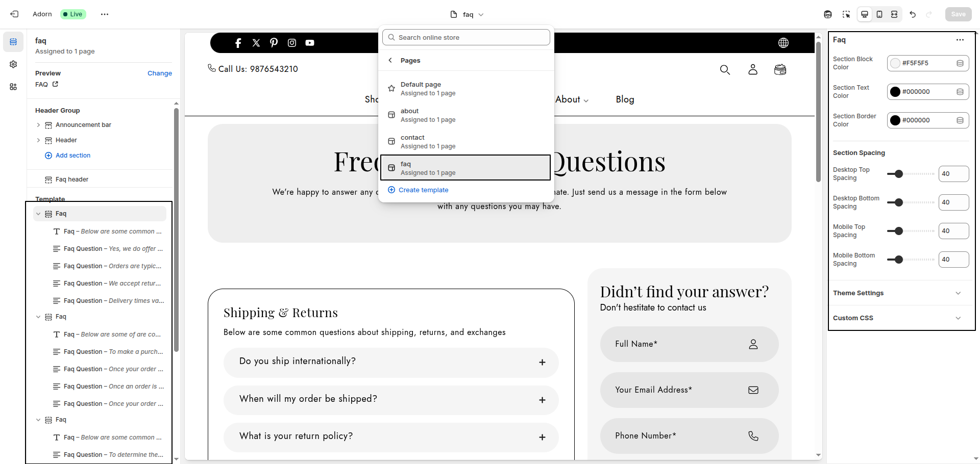Expand the Theme Settings accordion
980x464 pixels.
click(x=901, y=293)
